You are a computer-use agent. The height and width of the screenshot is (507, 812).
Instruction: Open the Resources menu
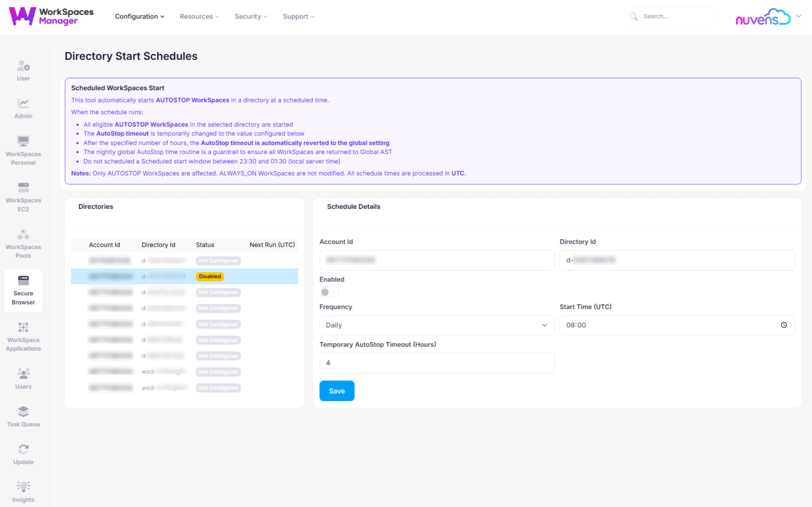pos(199,16)
